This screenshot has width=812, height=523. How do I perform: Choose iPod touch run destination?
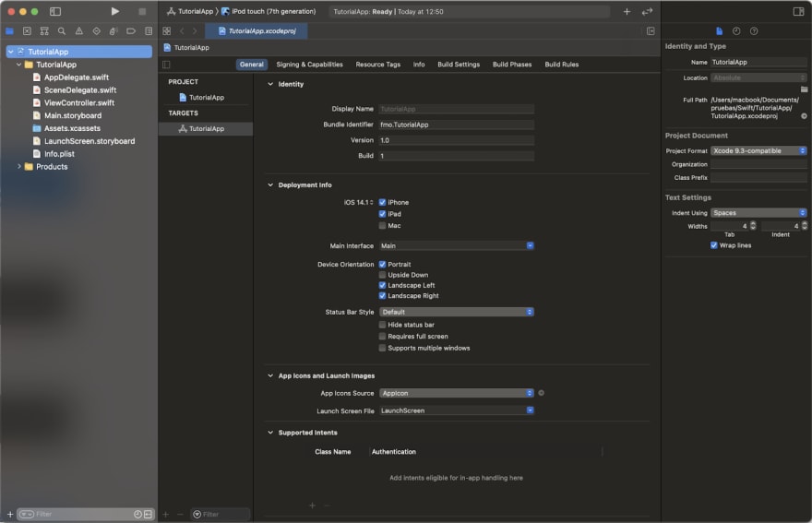point(269,11)
